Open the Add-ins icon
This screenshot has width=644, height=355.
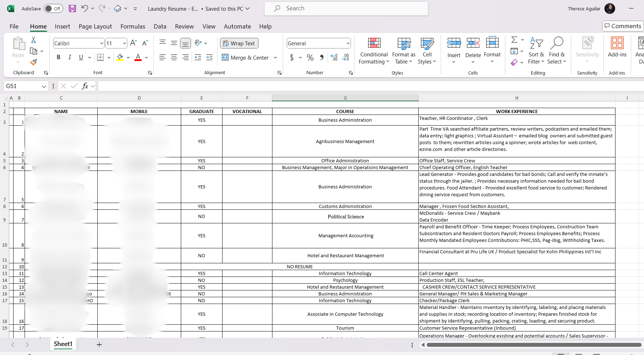tap(617, 43)
